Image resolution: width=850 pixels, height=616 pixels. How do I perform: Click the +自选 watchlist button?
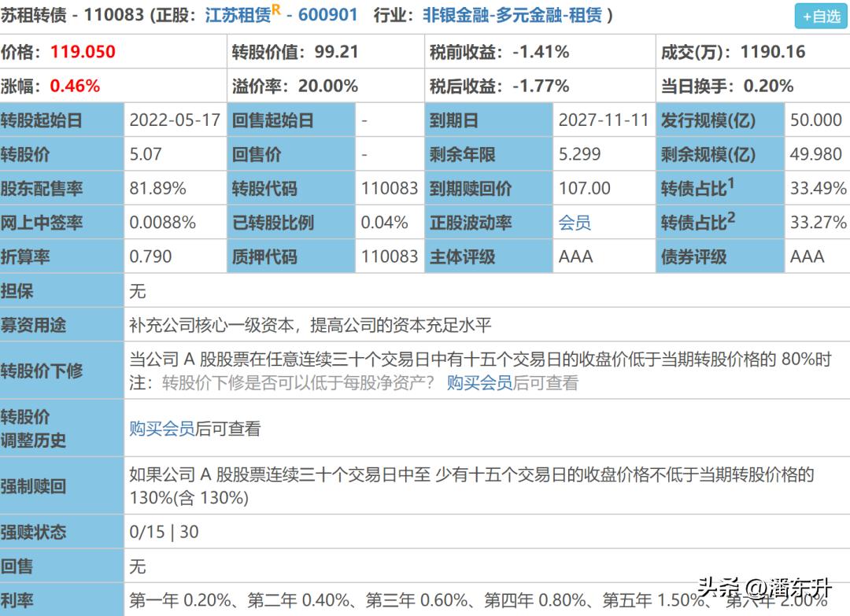pyautogui.click(x=821, y=17)
